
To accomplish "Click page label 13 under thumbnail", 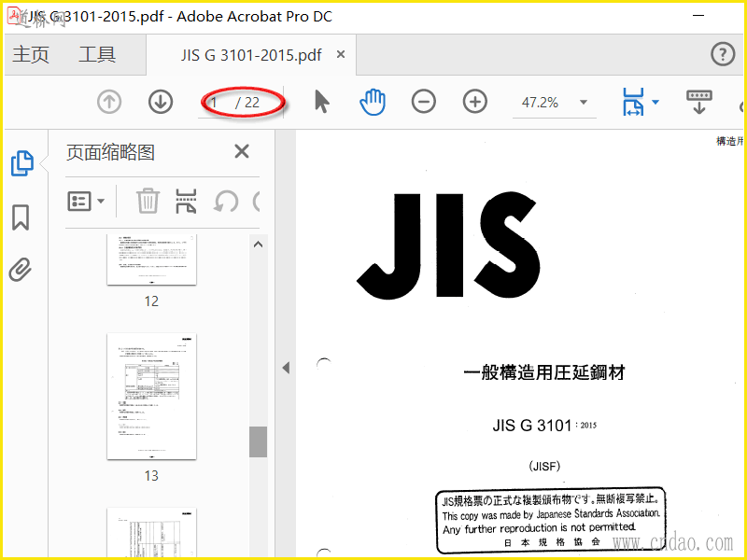I will click(151, 476).
